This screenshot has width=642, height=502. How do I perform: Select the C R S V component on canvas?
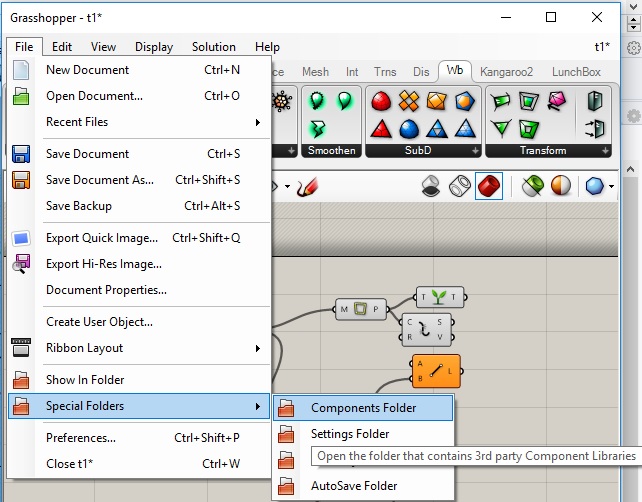427,330
